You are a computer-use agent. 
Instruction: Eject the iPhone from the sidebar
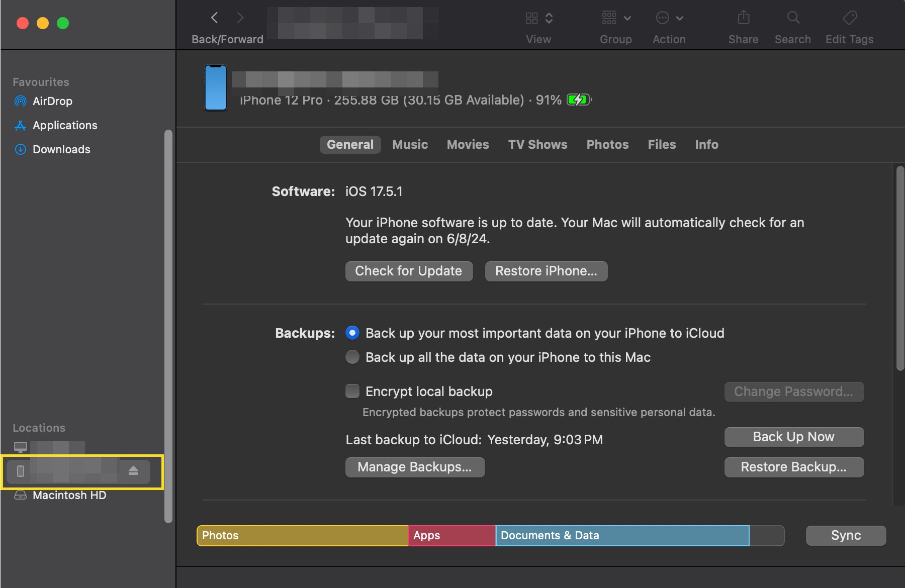(133, 471)
